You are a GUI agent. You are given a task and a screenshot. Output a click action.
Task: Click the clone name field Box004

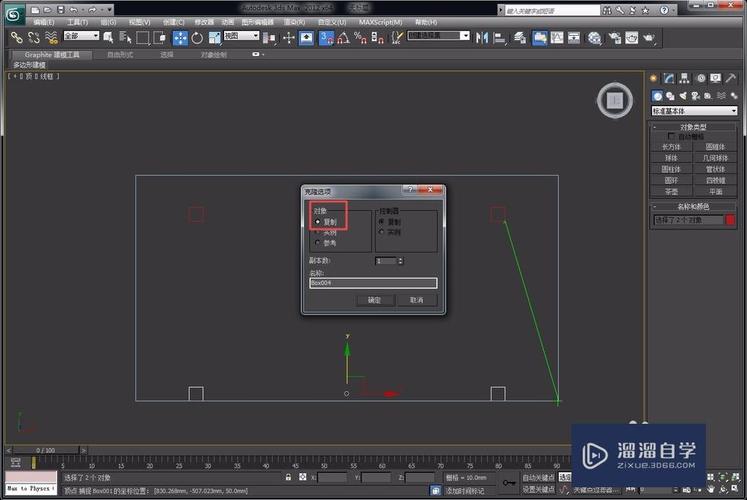click(x=373, y=283)
